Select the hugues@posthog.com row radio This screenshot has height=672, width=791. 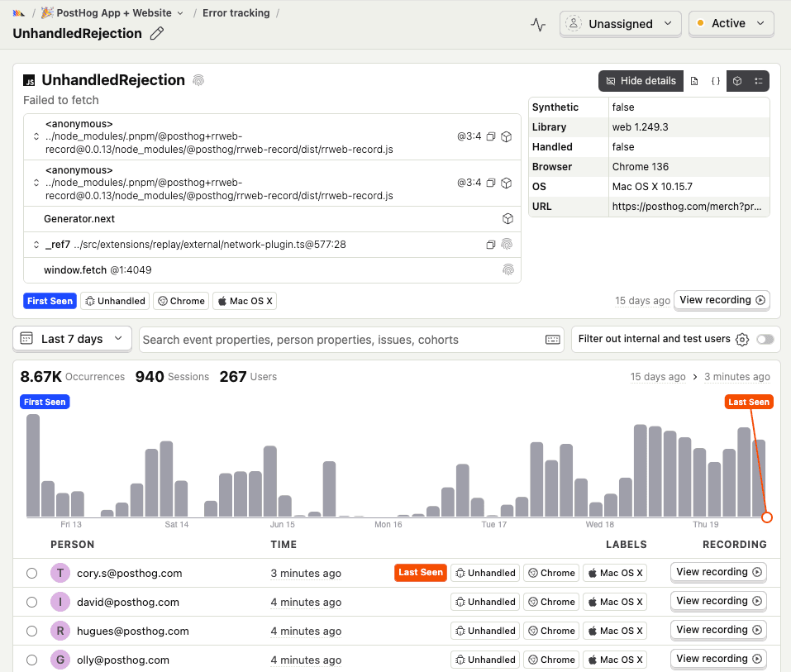point(31,631)
